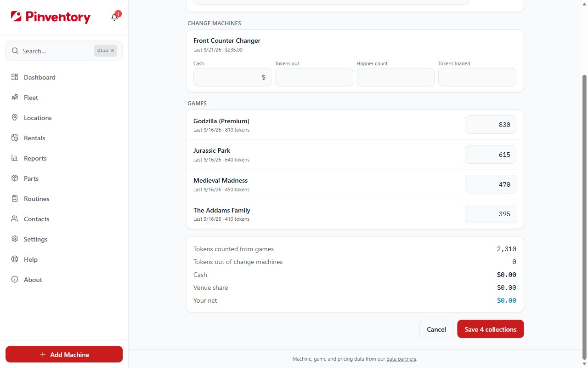The height and width of the screenshot is (368, 588).
Task: Click the Tokens loaded input field
Action: click(477, 77)
